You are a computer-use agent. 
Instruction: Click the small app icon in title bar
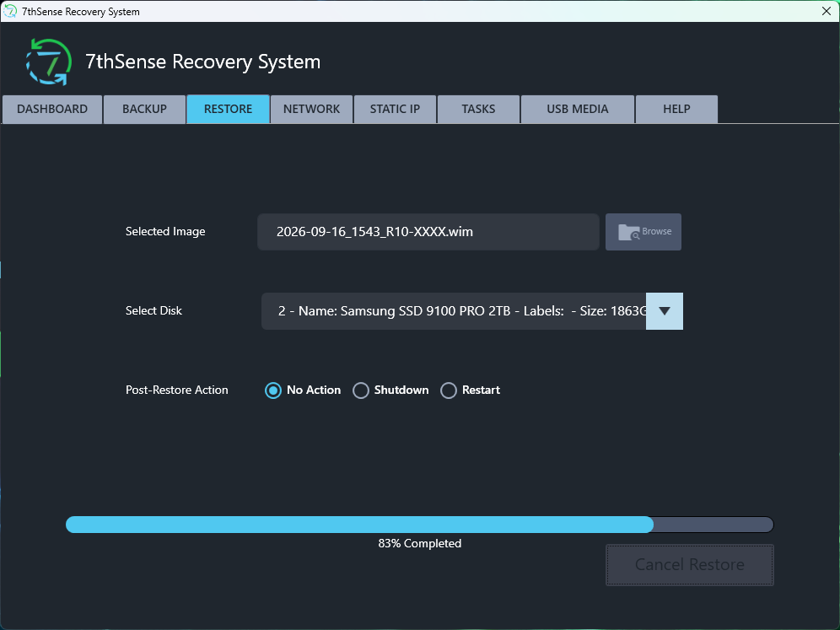tap(10, 11)
